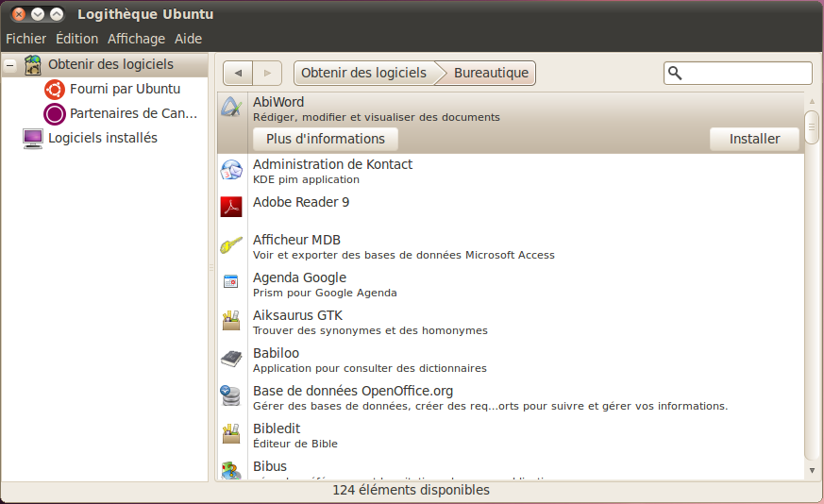Select Babiloo list row

click(x=511, y=361)
